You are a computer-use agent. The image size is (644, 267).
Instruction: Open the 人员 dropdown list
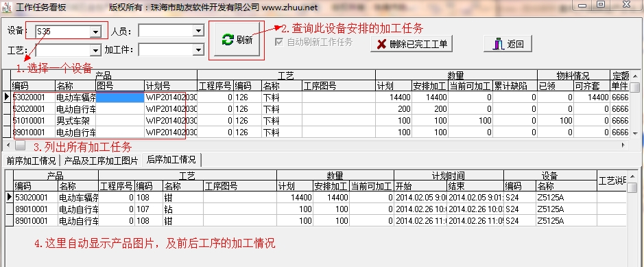(x=198, y=30)
